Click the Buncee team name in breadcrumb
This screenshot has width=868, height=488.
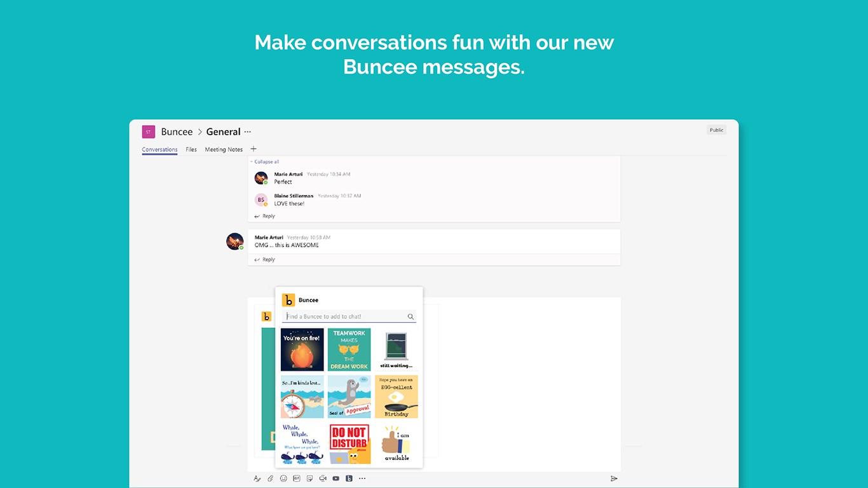pos(177,132)
